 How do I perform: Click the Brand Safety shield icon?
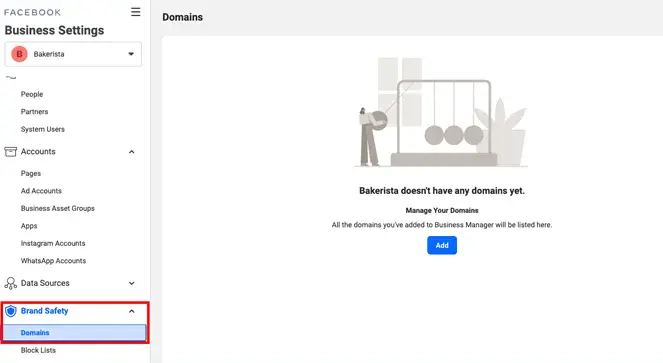(11, 311)
